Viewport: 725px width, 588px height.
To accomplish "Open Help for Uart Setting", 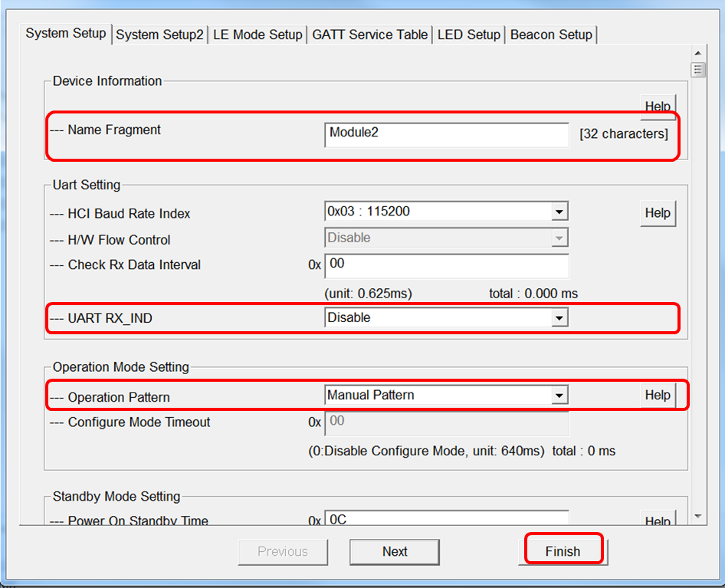I will (x=658, y=213).
